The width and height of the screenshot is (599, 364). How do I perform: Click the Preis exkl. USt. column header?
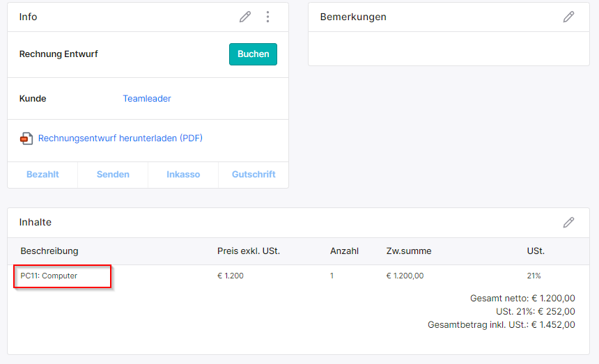[249, 251]
